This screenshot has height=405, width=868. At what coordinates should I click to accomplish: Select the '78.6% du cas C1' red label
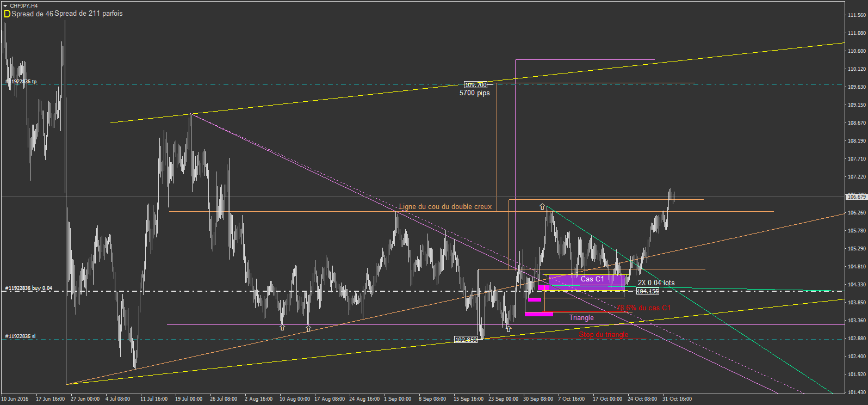coord(643,308)
